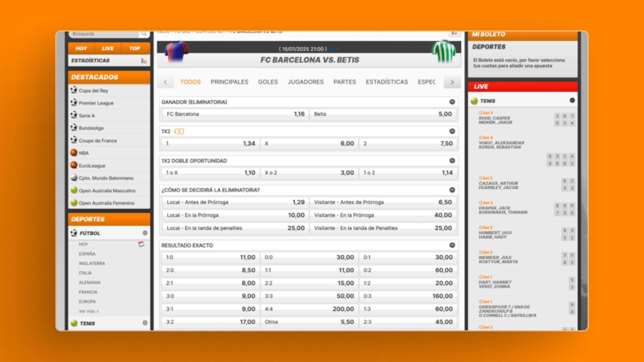Open ALEMANIA under Fútbol
This screenshot has width=644, height=362.
tap(90, 283)
